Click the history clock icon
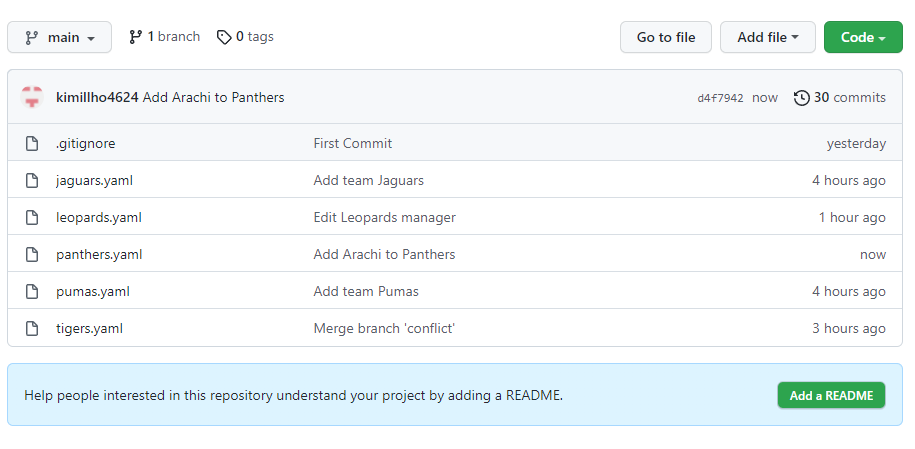Image resolution: width=915 pixels, height=449 pixels. (802, 98)
